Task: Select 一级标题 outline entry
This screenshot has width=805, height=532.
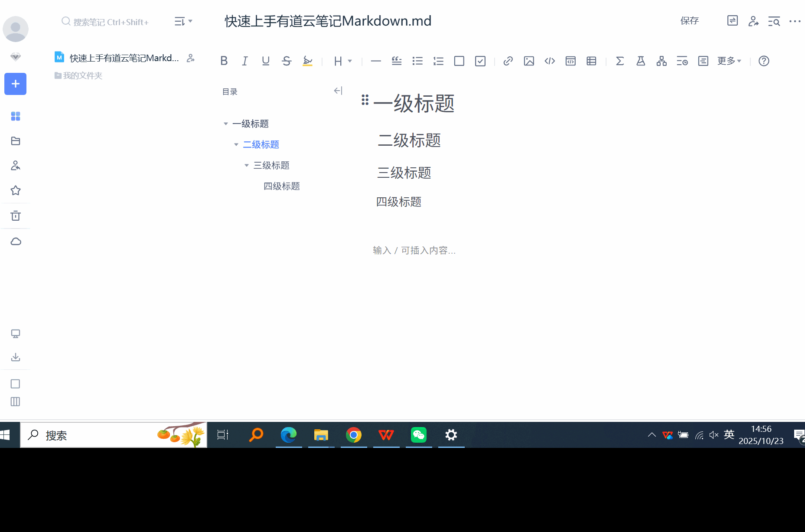Action: point(251,124)
